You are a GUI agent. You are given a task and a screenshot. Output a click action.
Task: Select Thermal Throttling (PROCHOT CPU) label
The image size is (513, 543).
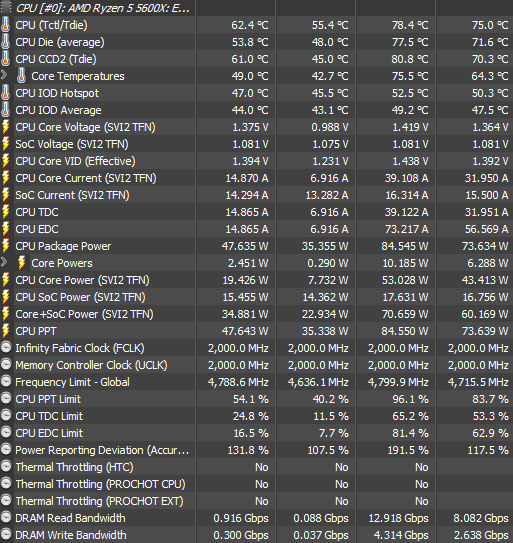[x=100, y=484]
